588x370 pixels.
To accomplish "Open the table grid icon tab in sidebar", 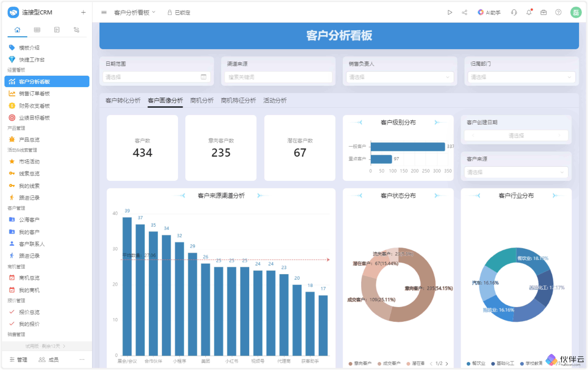I will coord(37,30).
